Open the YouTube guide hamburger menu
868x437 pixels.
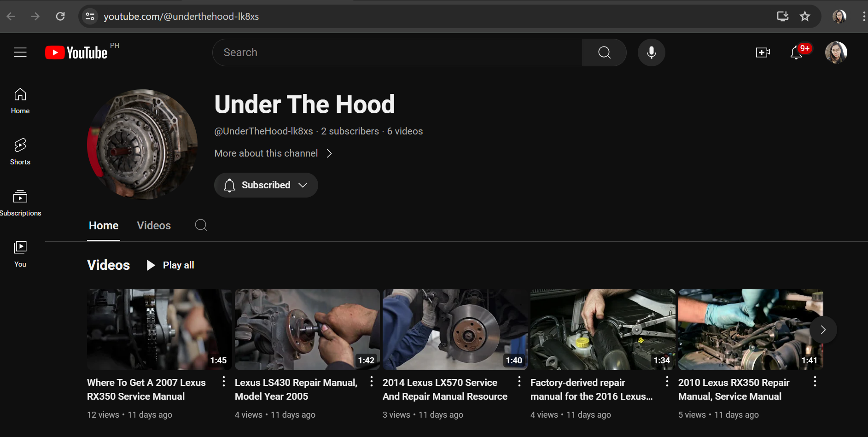20,52
